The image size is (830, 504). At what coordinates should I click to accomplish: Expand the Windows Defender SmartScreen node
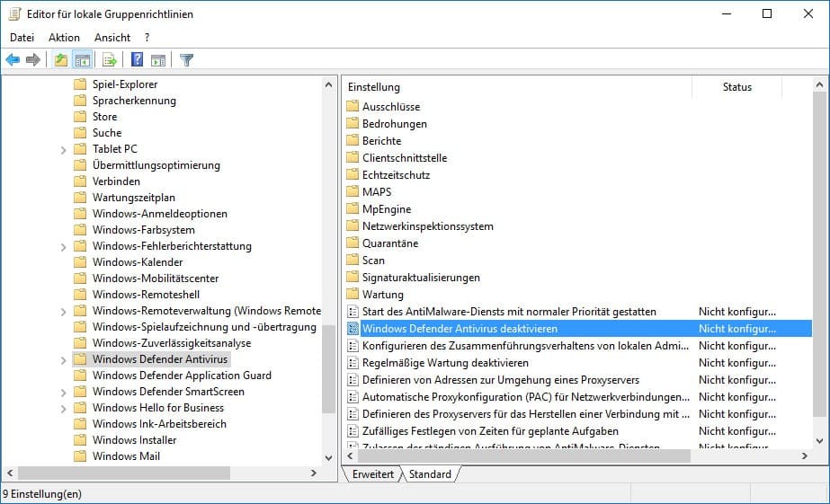click(64, 393)
